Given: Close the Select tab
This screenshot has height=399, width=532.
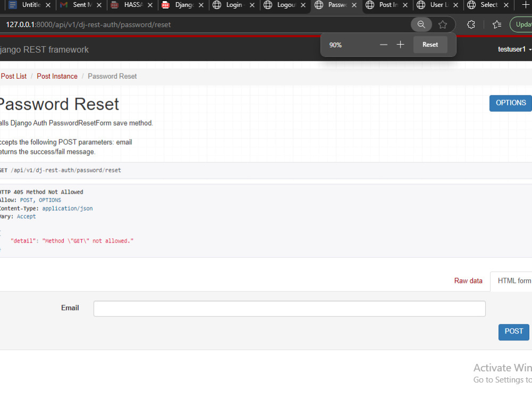Looking at the screenshot, I should coord(506,5).
